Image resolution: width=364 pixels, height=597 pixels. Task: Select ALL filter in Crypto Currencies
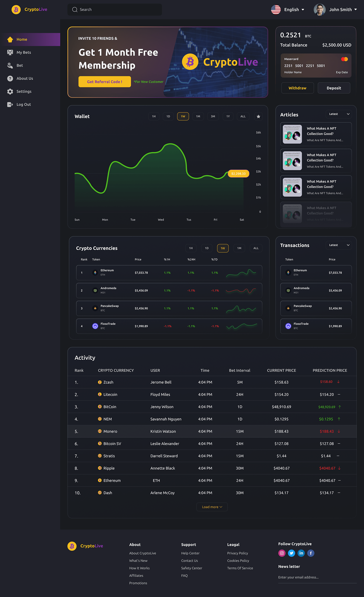click(x=256, y=248)
